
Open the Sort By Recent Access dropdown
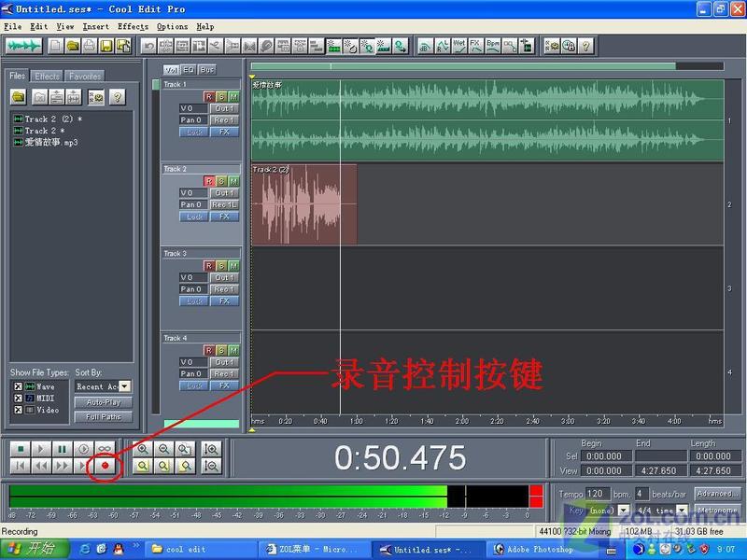(x=125, y=386)
